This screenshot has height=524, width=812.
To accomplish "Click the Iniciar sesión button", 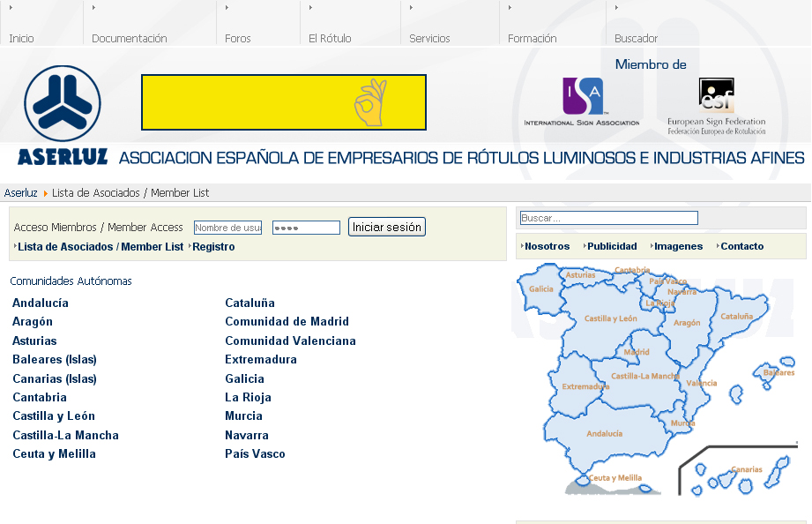I will [387, 227].
